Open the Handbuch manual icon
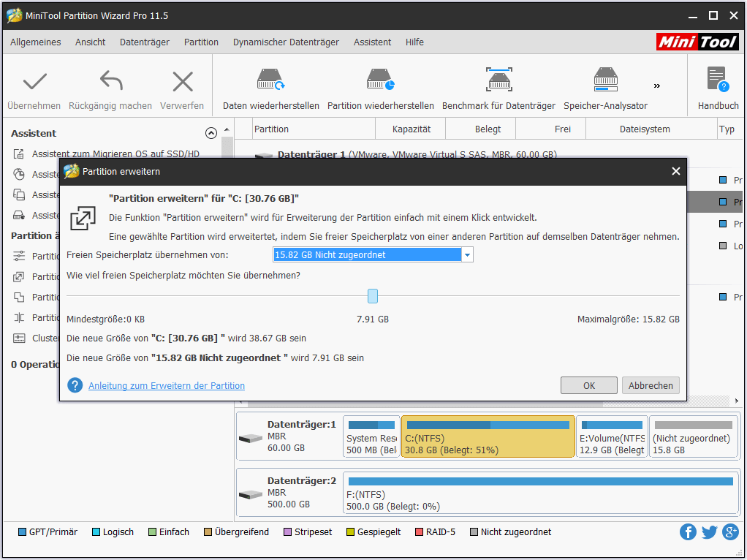 point(718,79)
